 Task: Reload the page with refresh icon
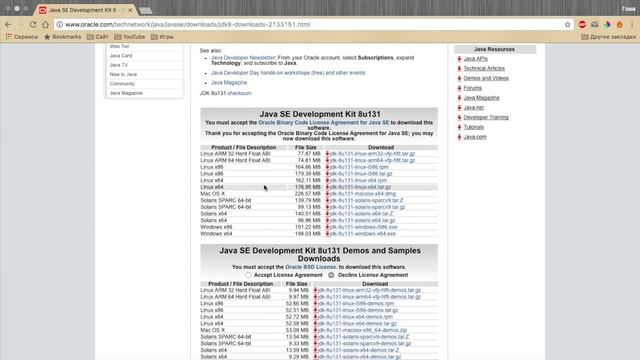coord(33,24)
